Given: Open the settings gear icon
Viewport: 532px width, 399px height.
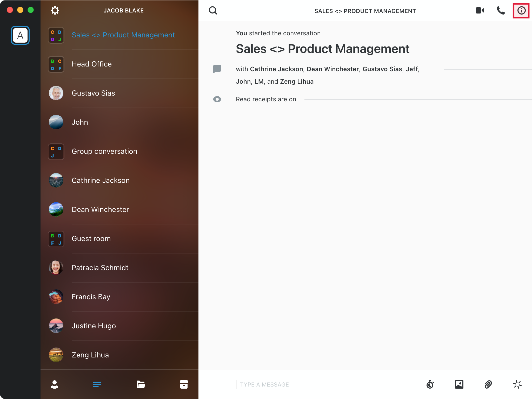Looking at the screenshot, I should tap(55, 10).
